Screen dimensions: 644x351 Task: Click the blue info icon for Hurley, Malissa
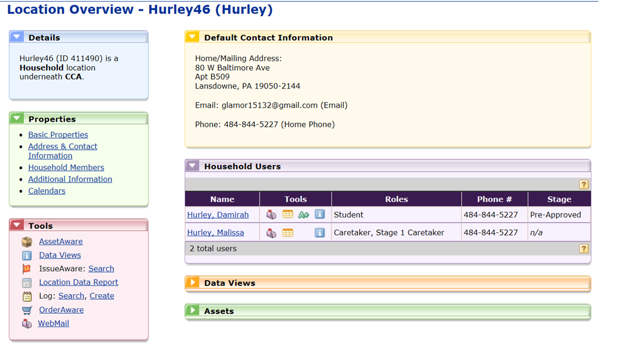pyautogui.click(x=319, y=233)
